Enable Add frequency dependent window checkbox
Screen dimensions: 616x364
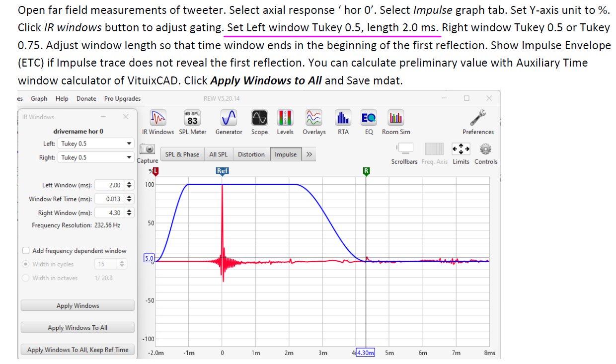(x=26, y=251)
